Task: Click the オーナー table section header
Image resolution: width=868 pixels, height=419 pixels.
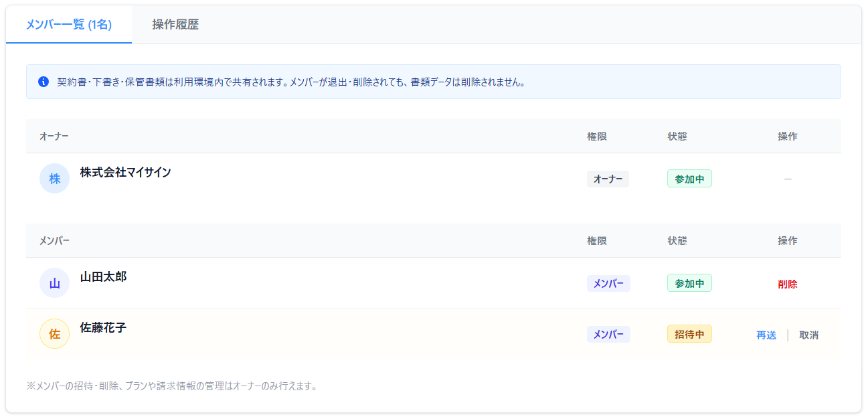Action: pos(54,137)
